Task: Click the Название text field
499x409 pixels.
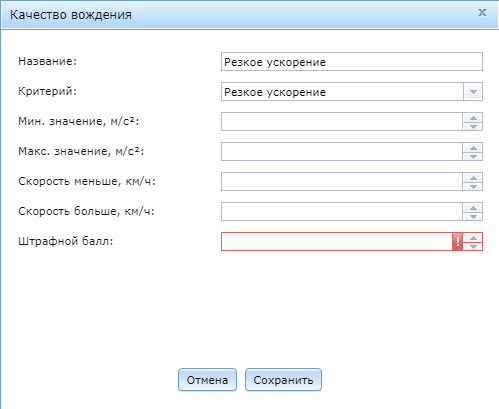Action: tap(352, 62)
